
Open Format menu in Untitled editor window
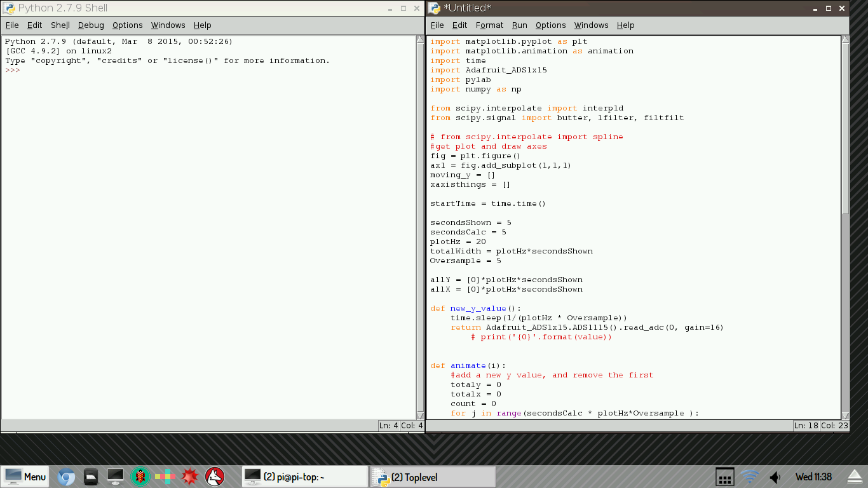pyautogui.click(x=489, y=25)
